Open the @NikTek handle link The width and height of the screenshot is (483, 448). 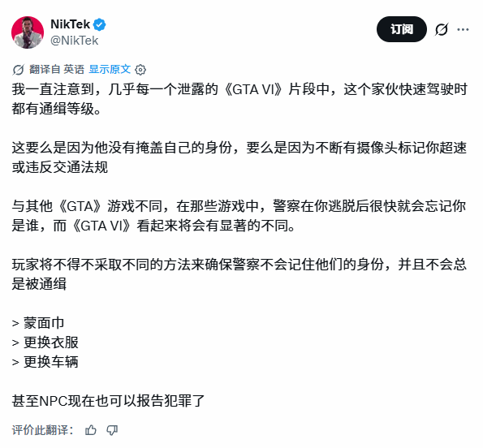click(74, 41)
